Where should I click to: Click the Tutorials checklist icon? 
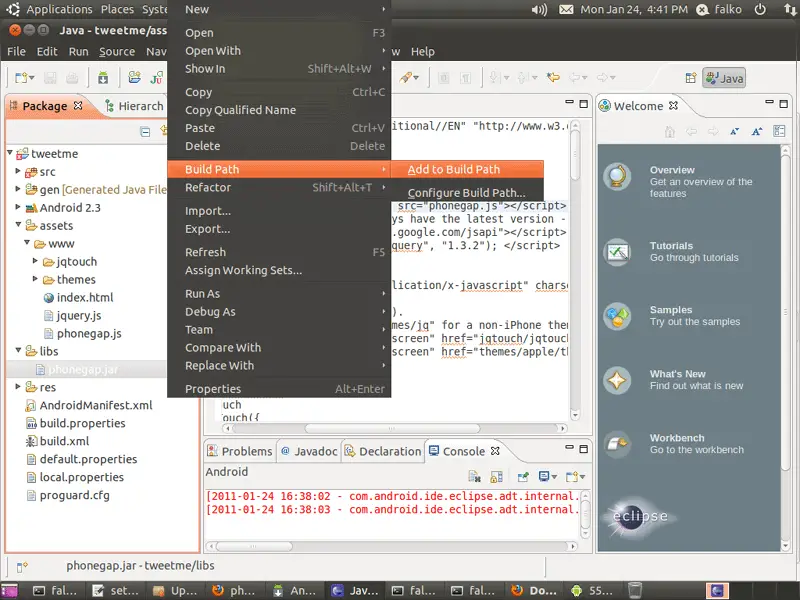point(617,252)
